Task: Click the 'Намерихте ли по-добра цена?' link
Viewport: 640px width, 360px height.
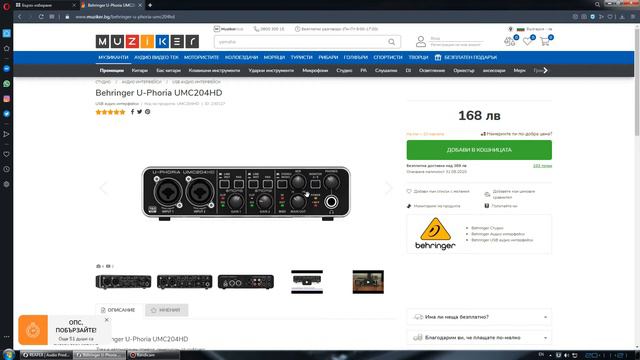Action: (516, 134)
